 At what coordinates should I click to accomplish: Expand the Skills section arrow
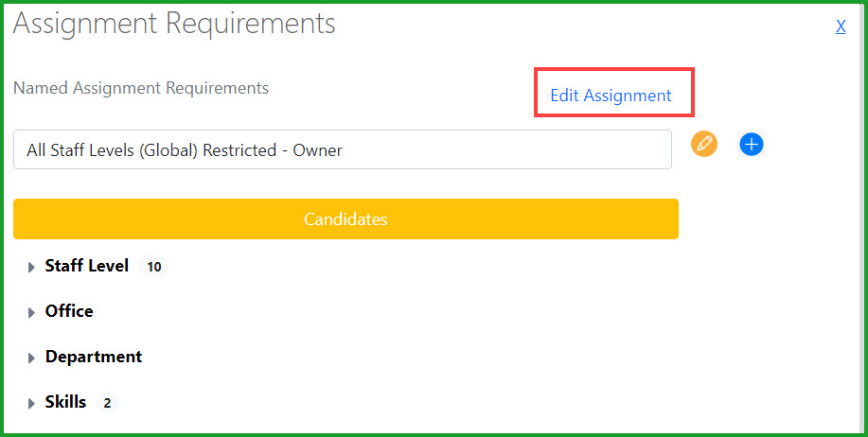tap(31, 404)
